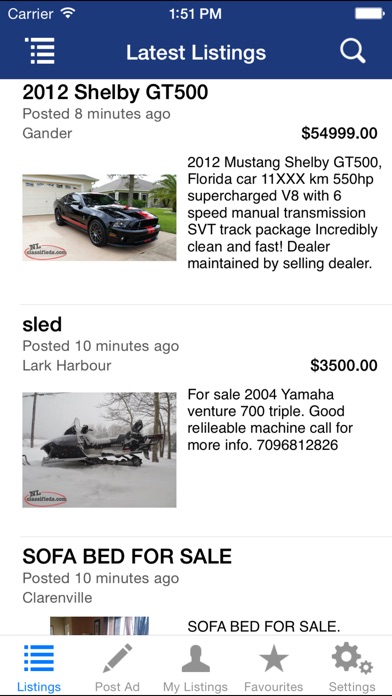The width and height of the screenshot is (392, 696).
Task: Open the SOFA BED FOR SALE listing
Action: pyautogui.click(x=127, y=556)
